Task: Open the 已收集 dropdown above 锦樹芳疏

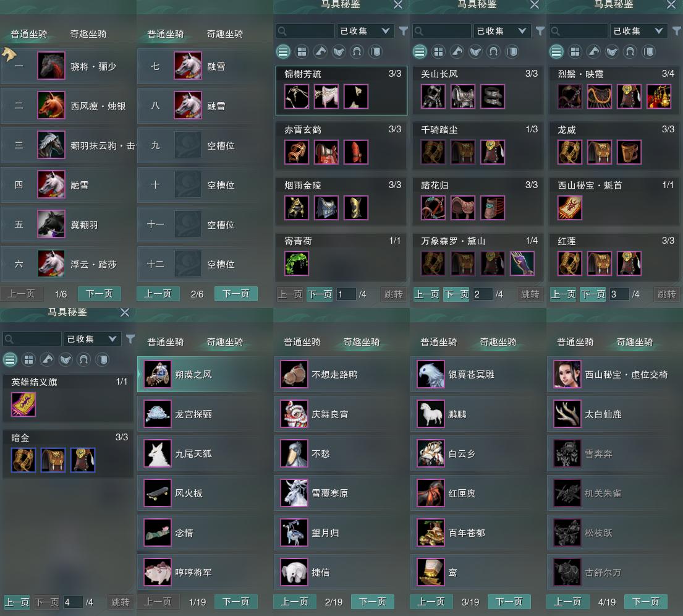Action: 365,31
